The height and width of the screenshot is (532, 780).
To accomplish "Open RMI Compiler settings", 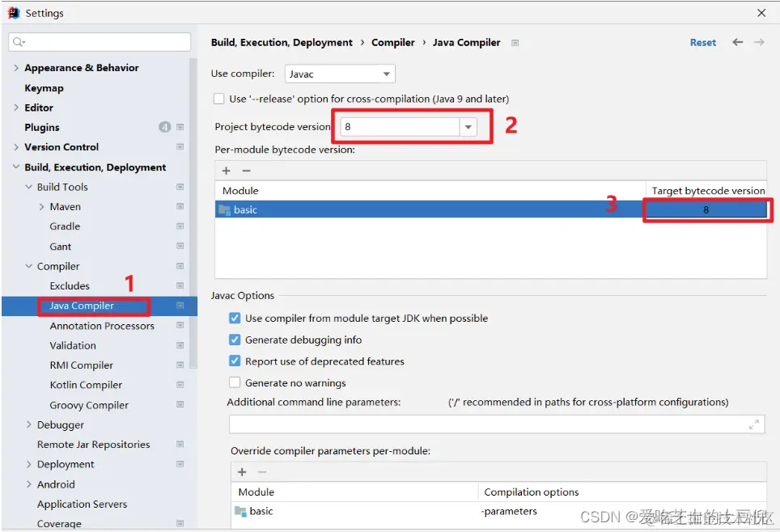I will tap(82, 365).
